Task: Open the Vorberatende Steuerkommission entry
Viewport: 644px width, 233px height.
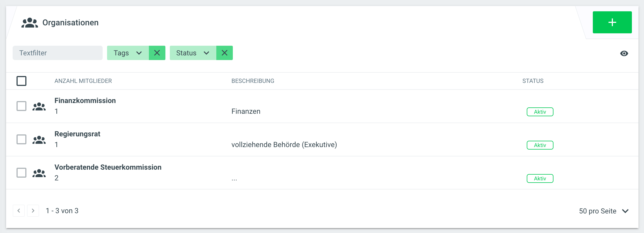Action: [x=108, y=167]
